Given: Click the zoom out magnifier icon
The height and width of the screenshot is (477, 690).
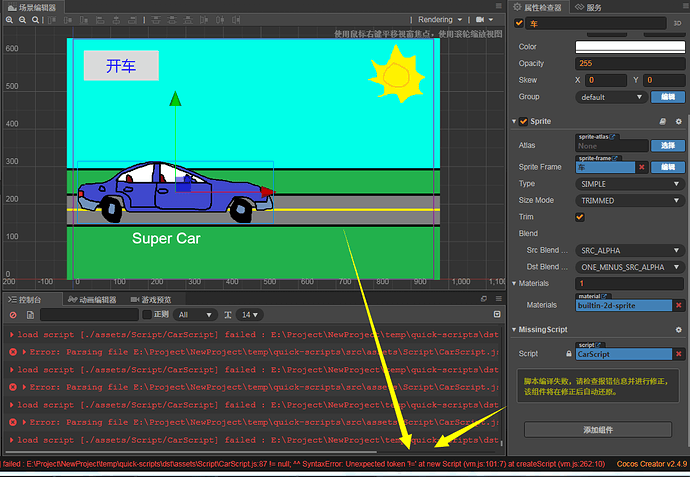Looking at the screenshot, I should point(22,19).
